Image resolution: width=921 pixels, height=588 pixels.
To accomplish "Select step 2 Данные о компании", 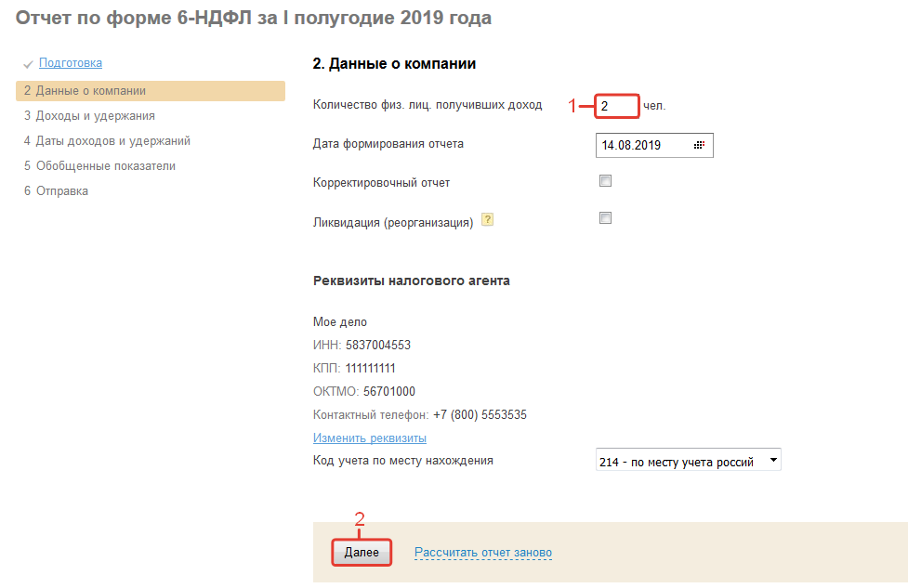I will pyautogui.click(x=151, y=91).
